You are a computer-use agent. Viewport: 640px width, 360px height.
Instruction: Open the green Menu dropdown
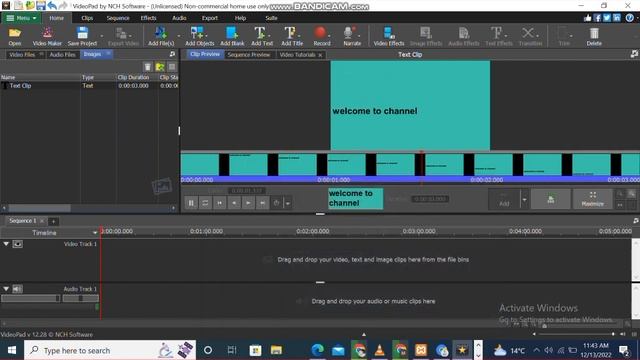tap(21, 18)
